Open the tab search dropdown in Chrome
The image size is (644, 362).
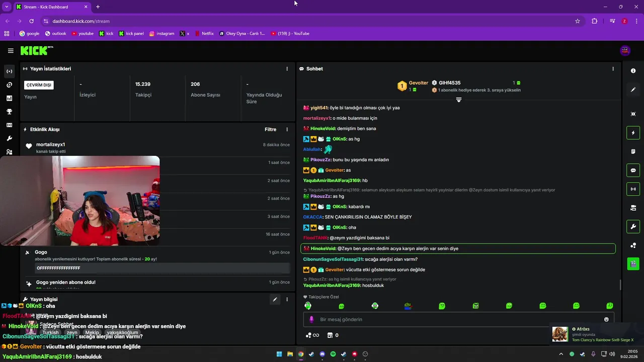coord(7,7)
